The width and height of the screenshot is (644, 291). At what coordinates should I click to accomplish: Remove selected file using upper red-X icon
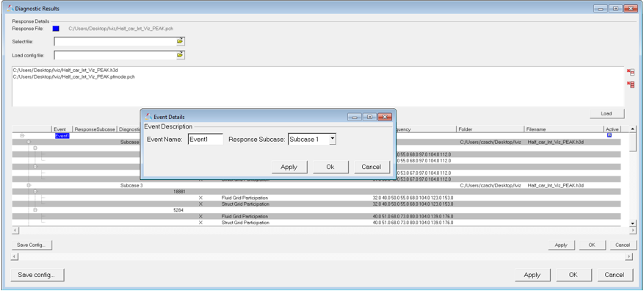631,72
